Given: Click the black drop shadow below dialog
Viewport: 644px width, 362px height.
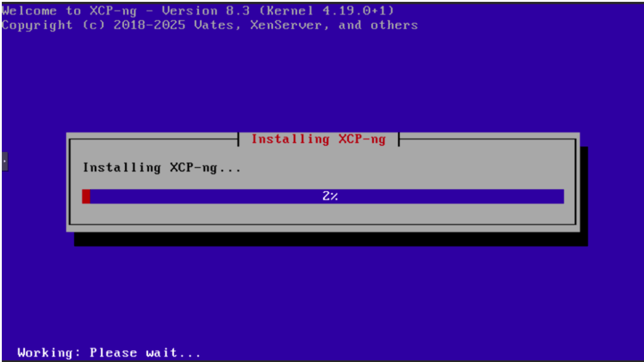Looking at the screenshot, I should 331,239.
